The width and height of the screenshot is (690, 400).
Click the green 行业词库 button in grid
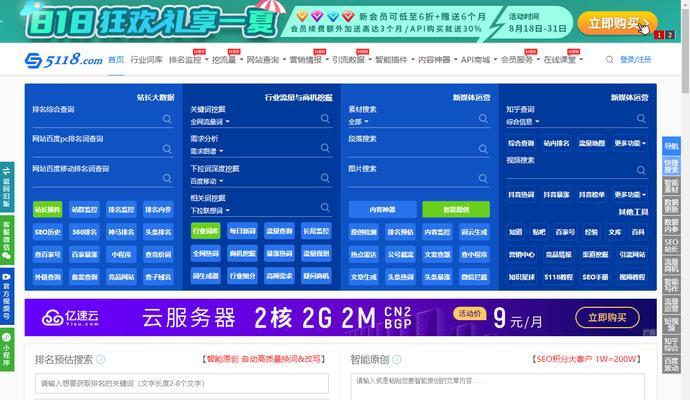(x=206, y=231)
